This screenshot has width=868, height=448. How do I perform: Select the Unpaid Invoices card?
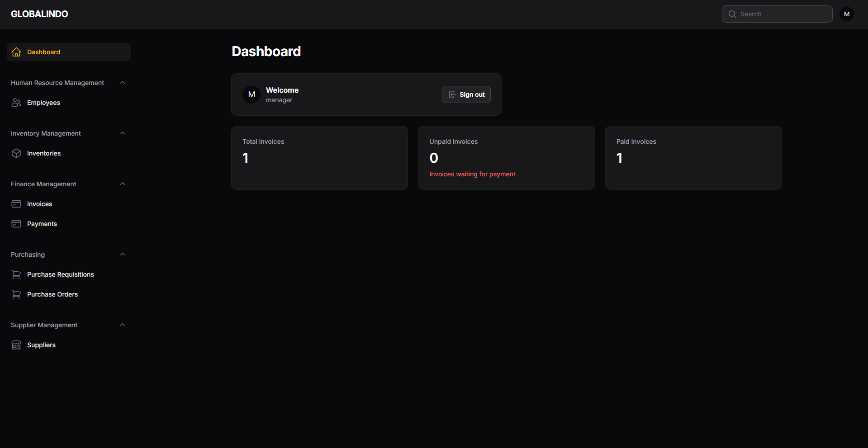pyautogui.click(x=506, y=157)
